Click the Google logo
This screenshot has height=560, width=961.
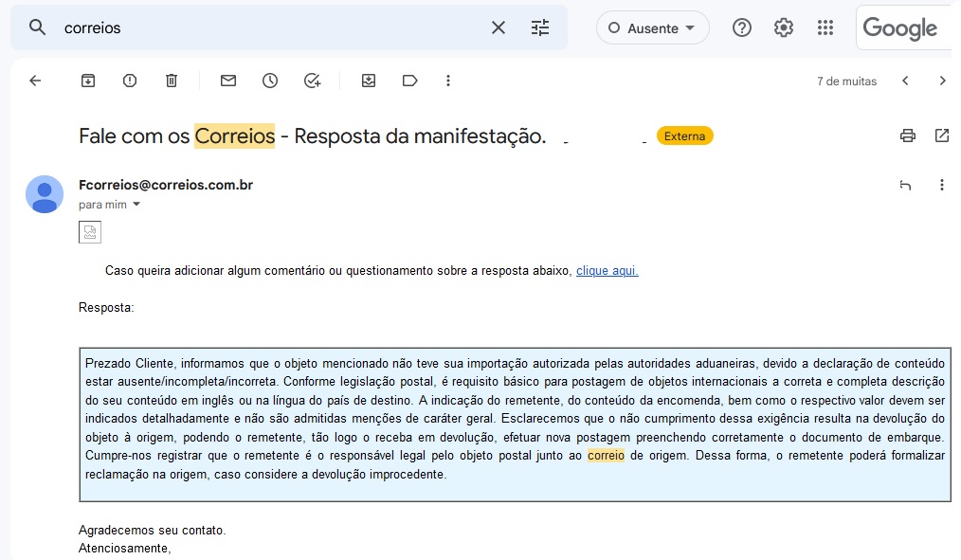899,28
